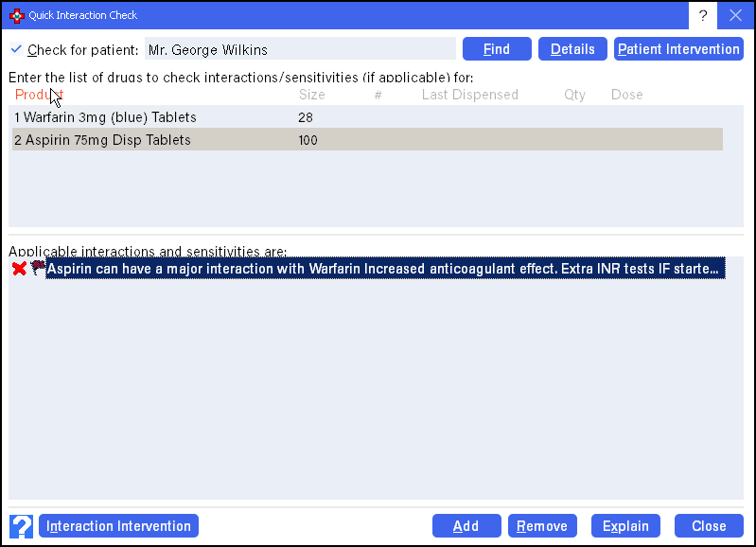The image size is (756, 547).
Task: Click the Size column header
Action: (x=311, y=95)
